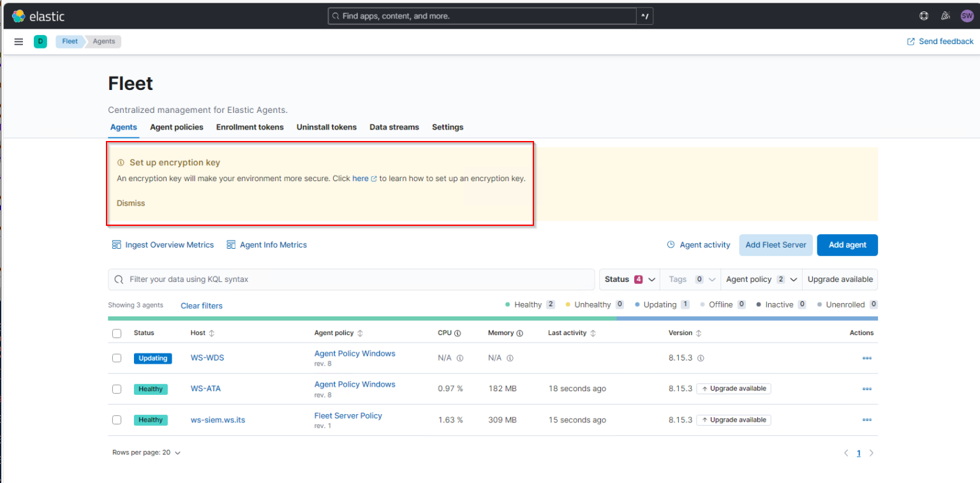Click '18 seconds ago' last activity cell

[577, 389]
